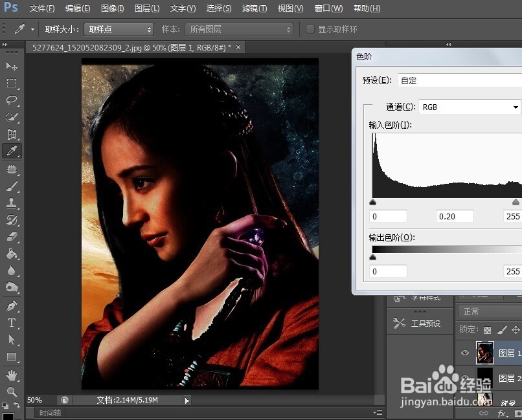Viewport: 522px width, 420px height.
Task: Open the 正常 blend mode dropdown
Action: point(490,311)
